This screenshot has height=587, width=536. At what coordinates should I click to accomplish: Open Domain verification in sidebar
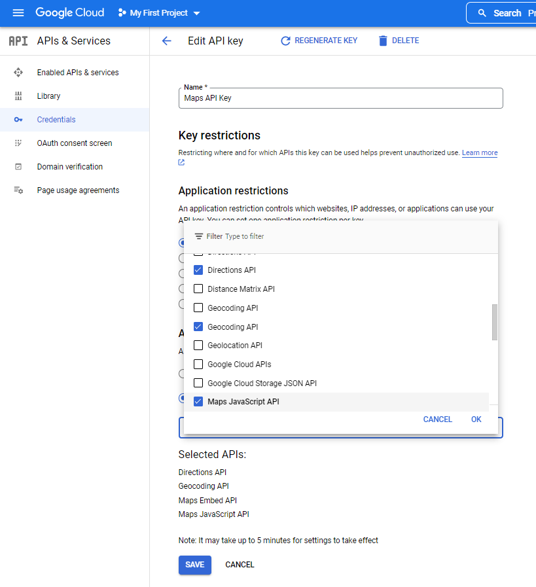tap(70, 167)
